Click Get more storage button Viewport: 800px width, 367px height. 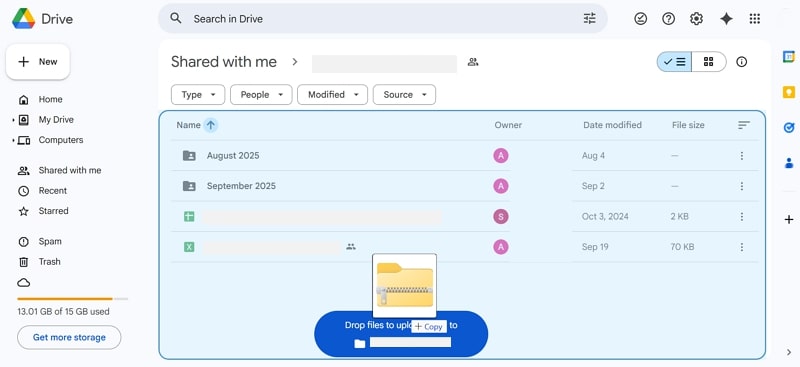tap(69, 337)
